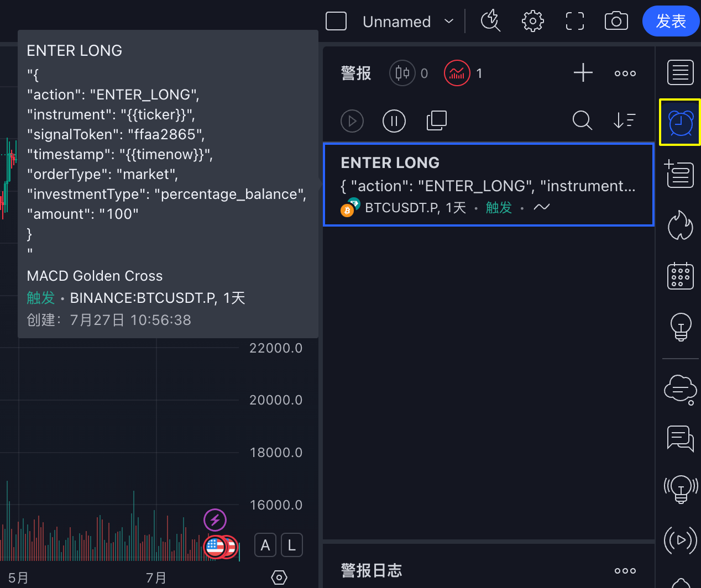701x588 pixels.
Task: Open instant trading via the purple lightning icon
Action: click(215, 520)
